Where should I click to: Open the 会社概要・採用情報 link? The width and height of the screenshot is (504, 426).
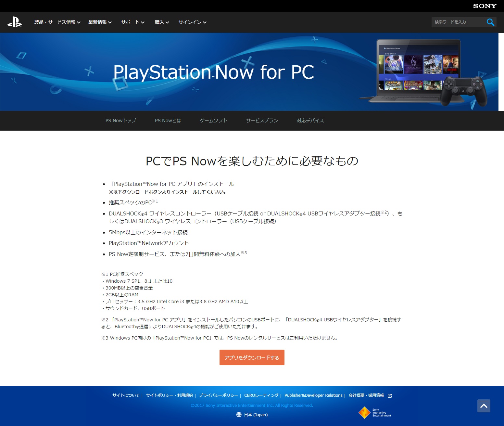[366, 395]
